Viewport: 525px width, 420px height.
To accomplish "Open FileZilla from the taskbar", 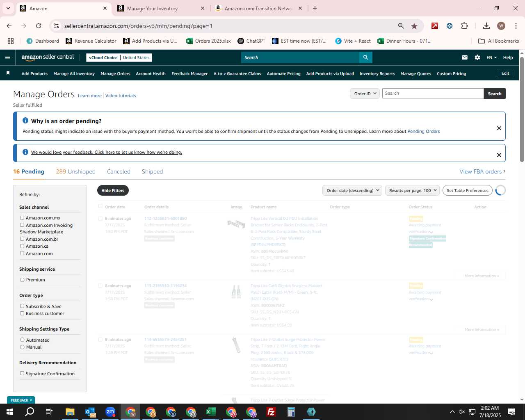I will coord(271,412).
